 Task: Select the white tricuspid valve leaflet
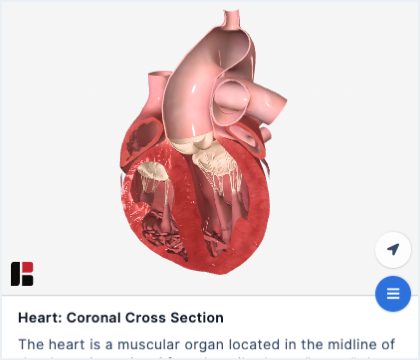pyautogui.click(x=153, y=171)
